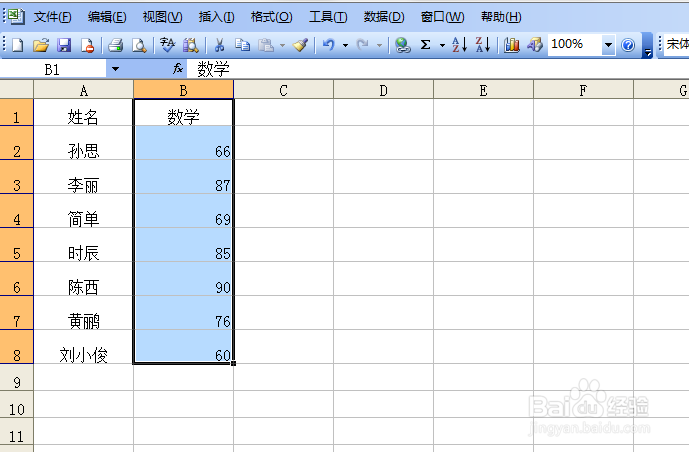The width and height of the screenshot is (689, 452).
Task: Launch the Chart Wizard icon
Action: (511, 45)
